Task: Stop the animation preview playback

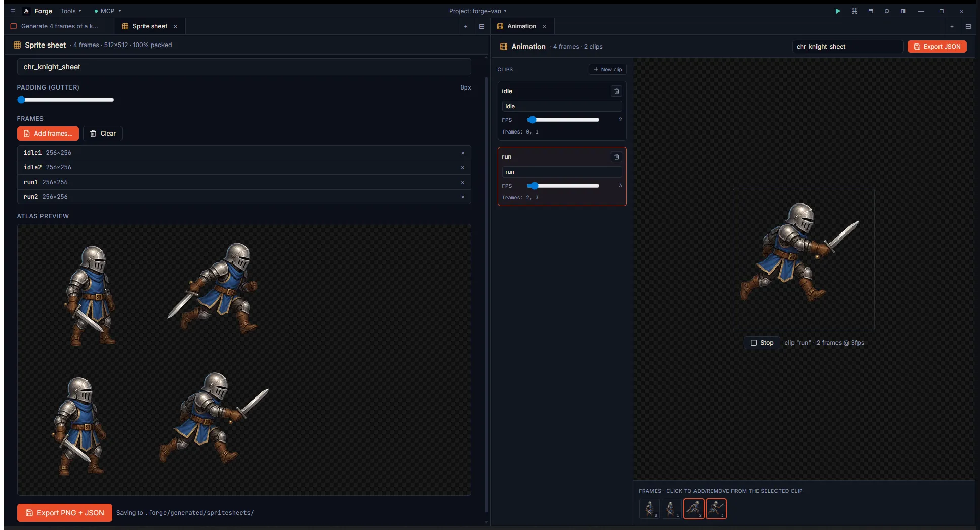Action: tap(762, 343)
